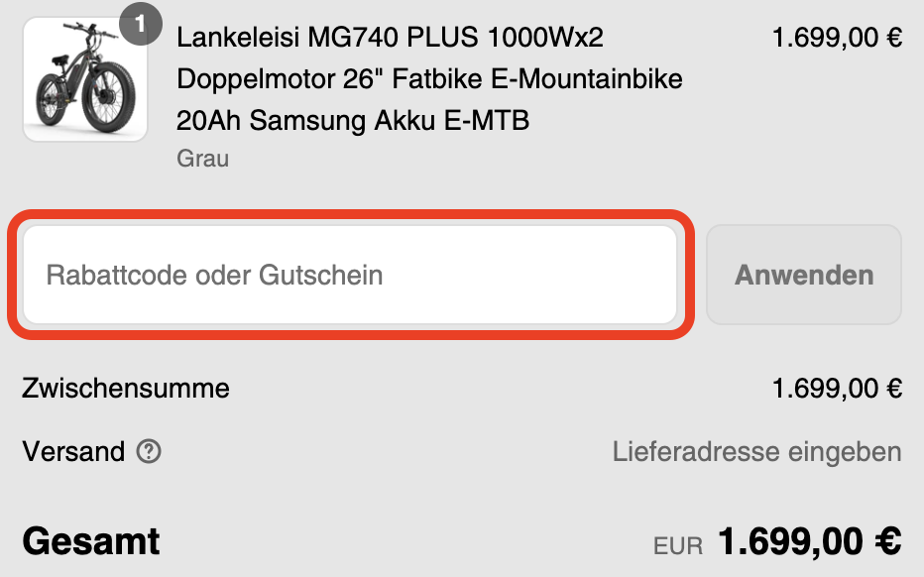Click the Grau variant label
924x577 pixels.
202,159
